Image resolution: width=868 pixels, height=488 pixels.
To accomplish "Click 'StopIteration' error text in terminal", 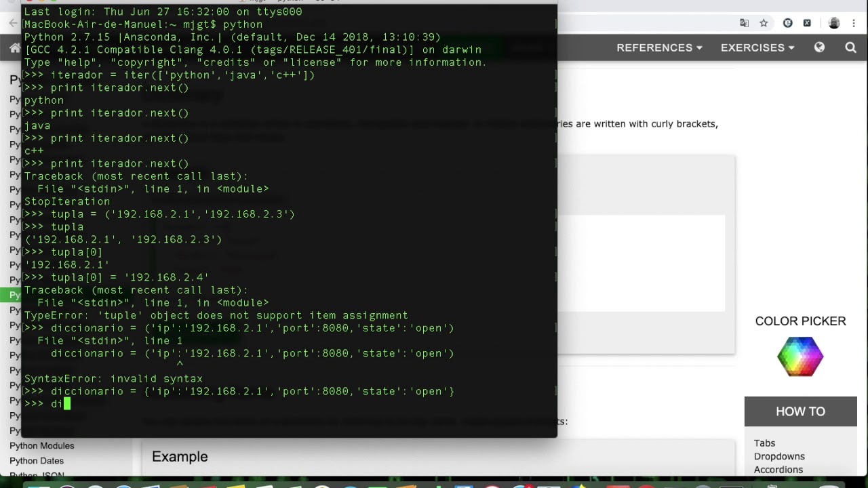I will (67, 201).
